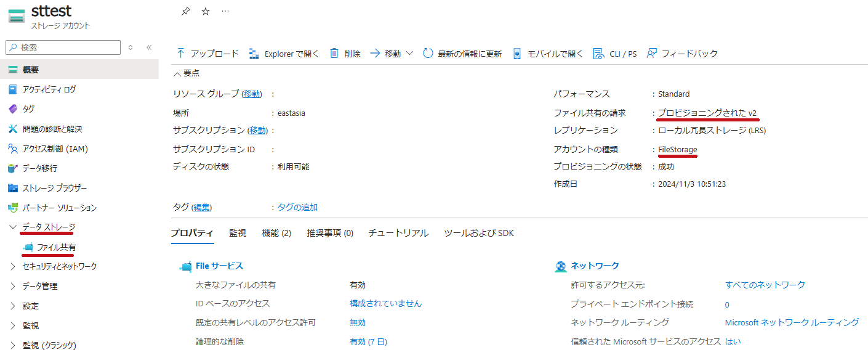Click the 問題の診断と解決 wrench icon
This screenshot has height=355, width=868.
pos(13,129)
